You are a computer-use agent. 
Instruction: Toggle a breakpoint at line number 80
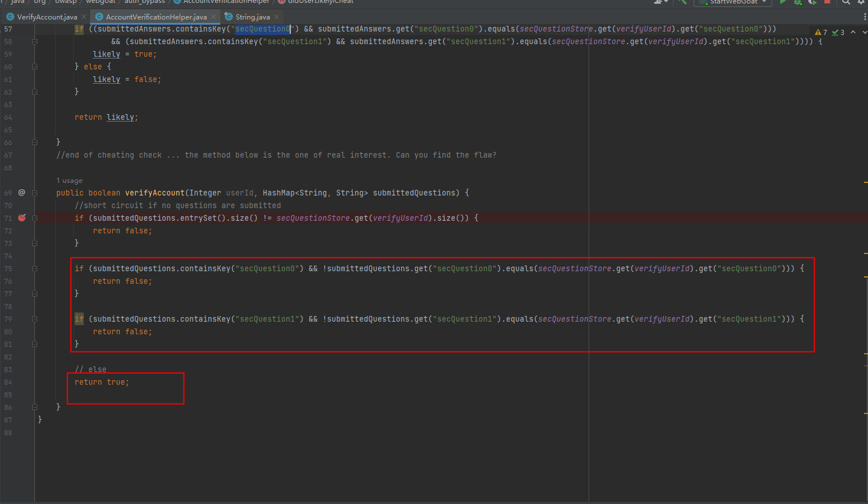(x=8, y=331)
